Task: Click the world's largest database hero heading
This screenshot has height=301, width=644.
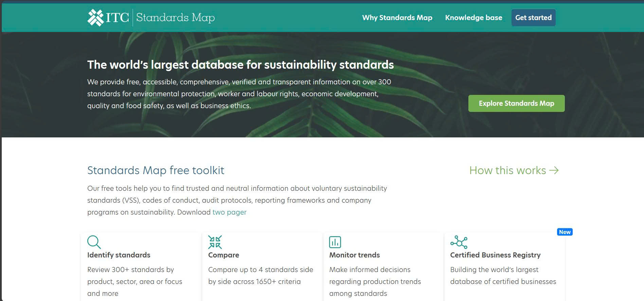Action: (x=240, y=65)
